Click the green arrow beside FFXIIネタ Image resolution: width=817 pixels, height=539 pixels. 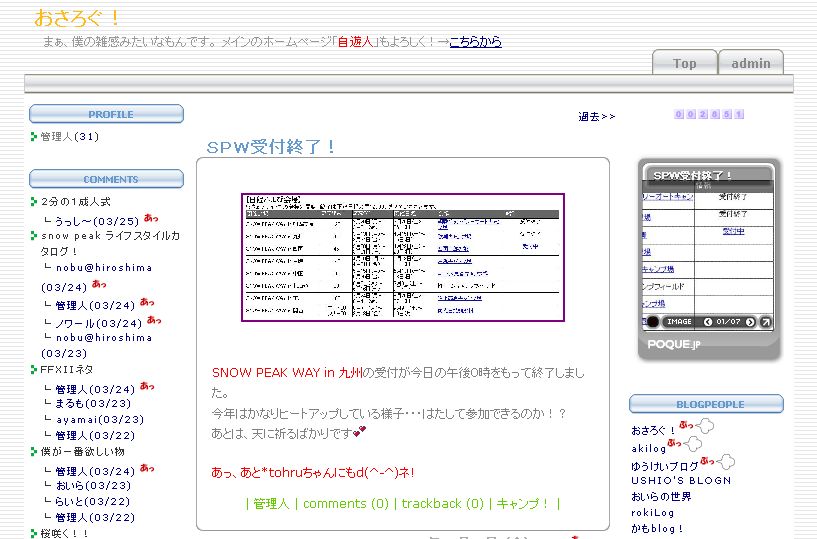pos(34,370)
